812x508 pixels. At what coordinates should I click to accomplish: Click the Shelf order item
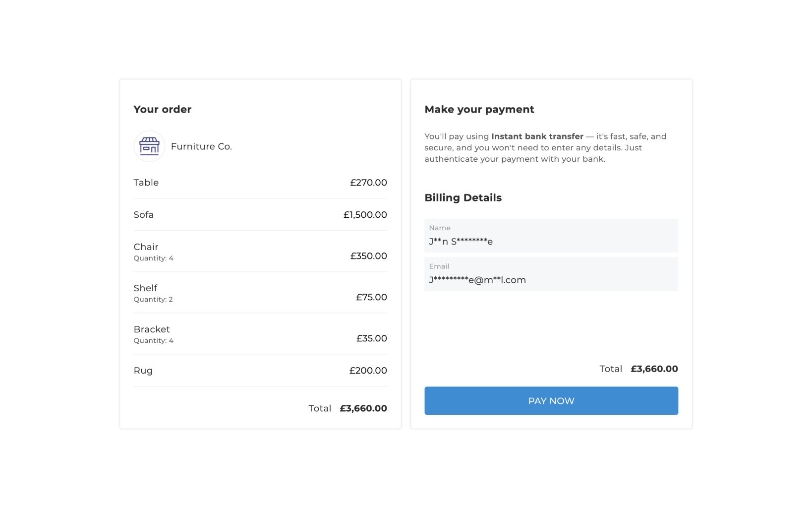point(145,288)
